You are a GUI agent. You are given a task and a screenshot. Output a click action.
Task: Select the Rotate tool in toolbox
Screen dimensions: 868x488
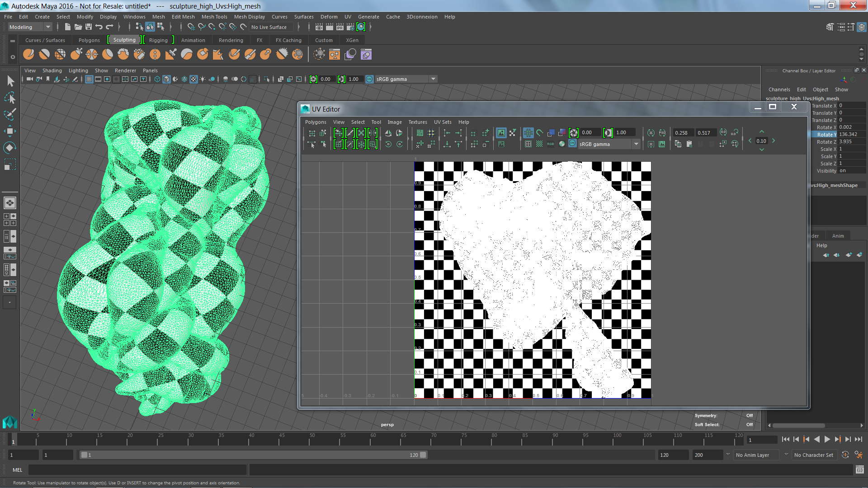pos(10,148)
